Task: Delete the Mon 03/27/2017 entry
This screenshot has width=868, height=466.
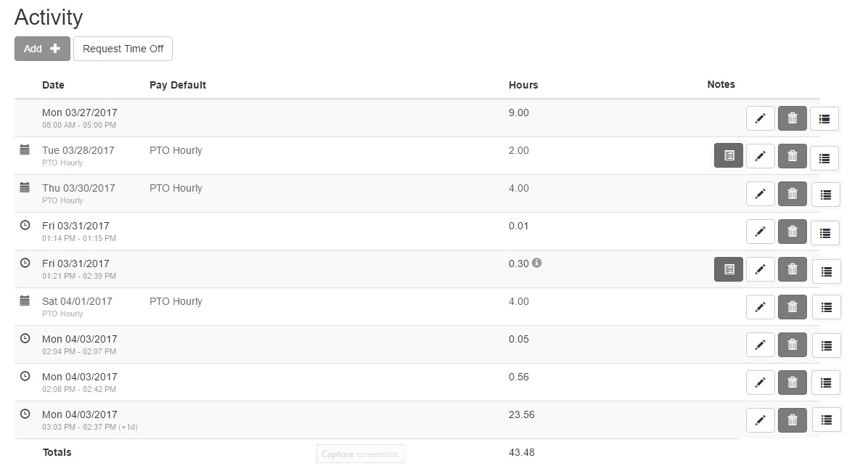Action: click(x=792, y=118)
